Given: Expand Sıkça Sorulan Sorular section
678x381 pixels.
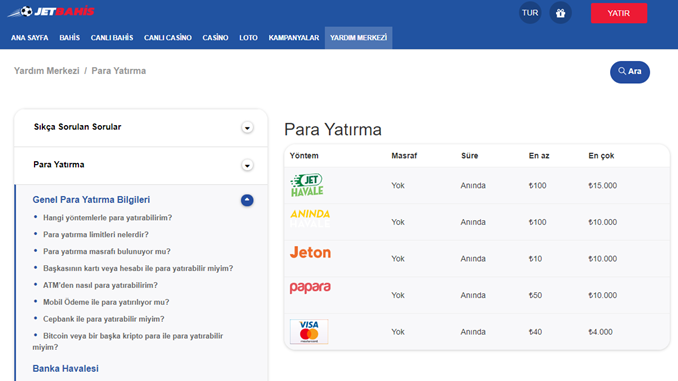Looking at the screenshot, I should click(x=247, y=128).
